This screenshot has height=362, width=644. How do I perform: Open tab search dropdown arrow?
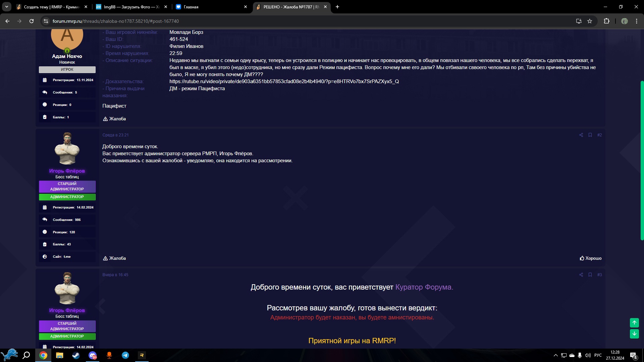7,7
